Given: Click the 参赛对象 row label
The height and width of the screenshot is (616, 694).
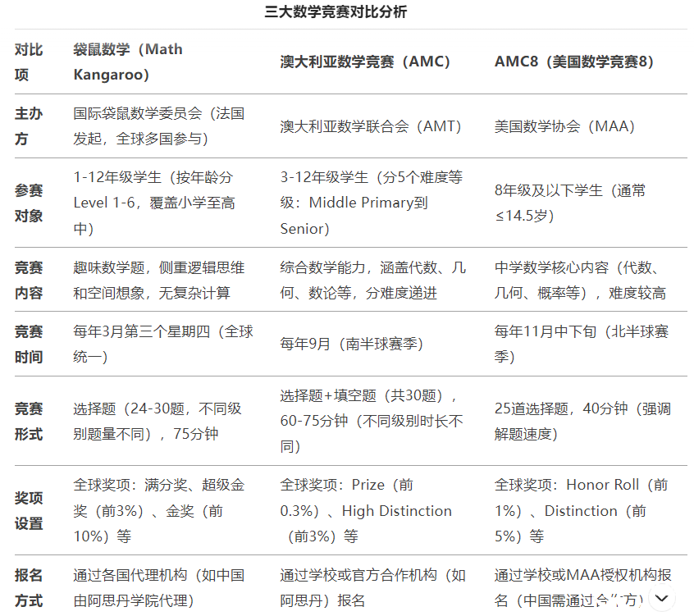Looking at the screenshot, I should pyautogui.click(x=29, y=203).
